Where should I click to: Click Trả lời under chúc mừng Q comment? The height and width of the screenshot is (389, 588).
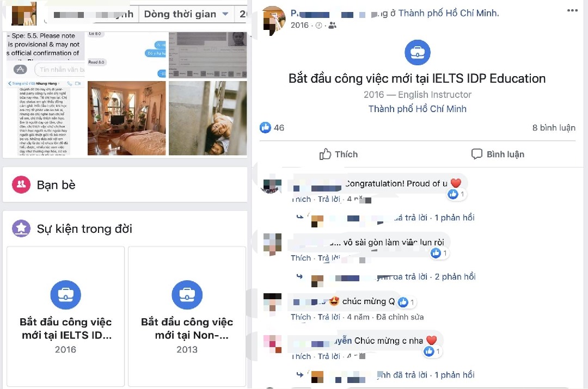(x=329, y=317)
